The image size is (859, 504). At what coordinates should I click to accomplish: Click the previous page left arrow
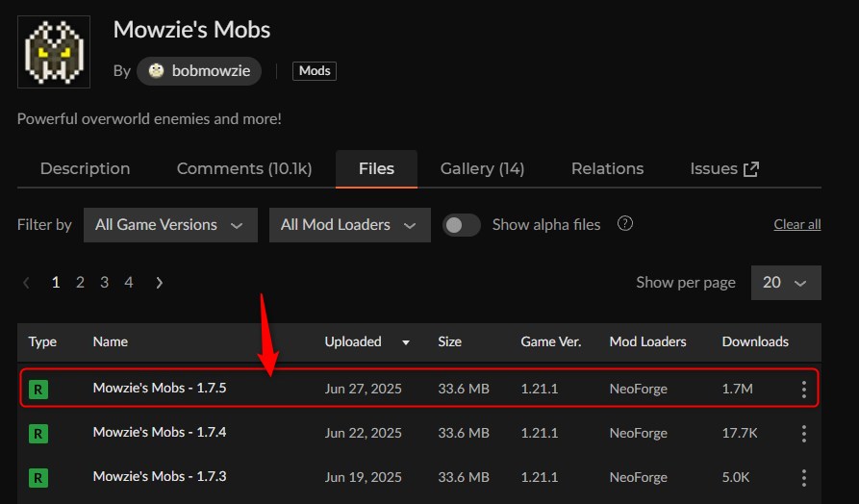(26, 283)
